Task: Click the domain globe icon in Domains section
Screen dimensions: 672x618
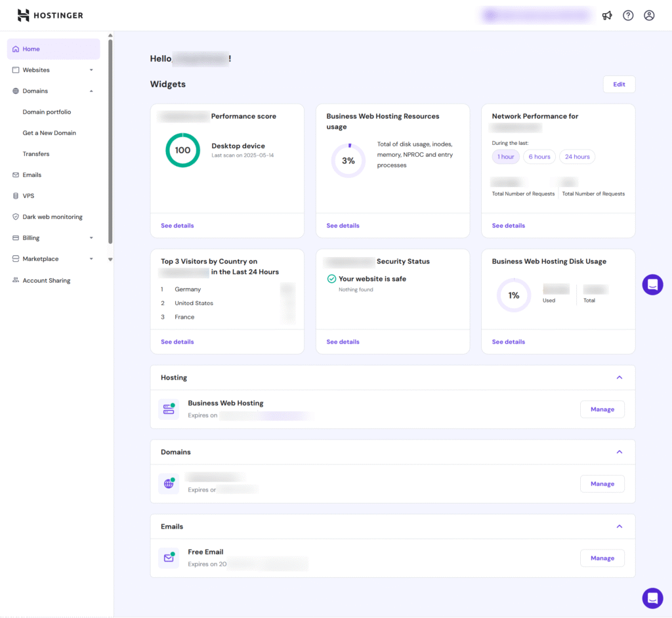Action: click(169, 484)
